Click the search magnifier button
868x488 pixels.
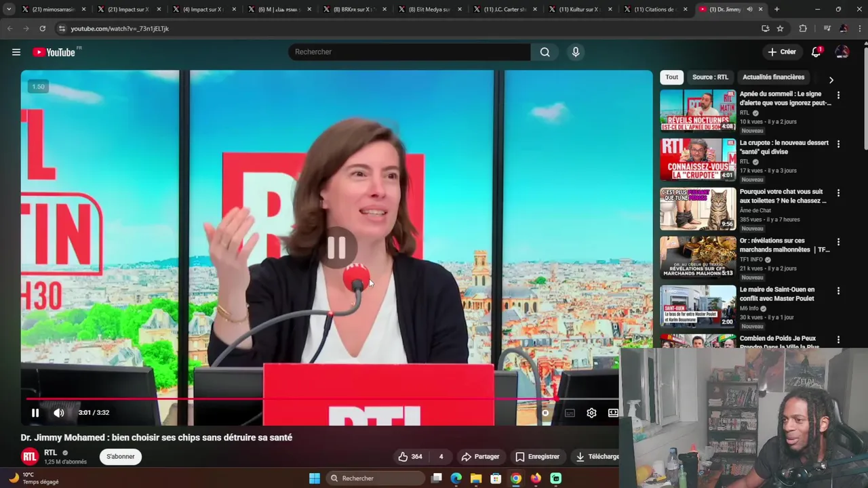(x=545, y=52)
